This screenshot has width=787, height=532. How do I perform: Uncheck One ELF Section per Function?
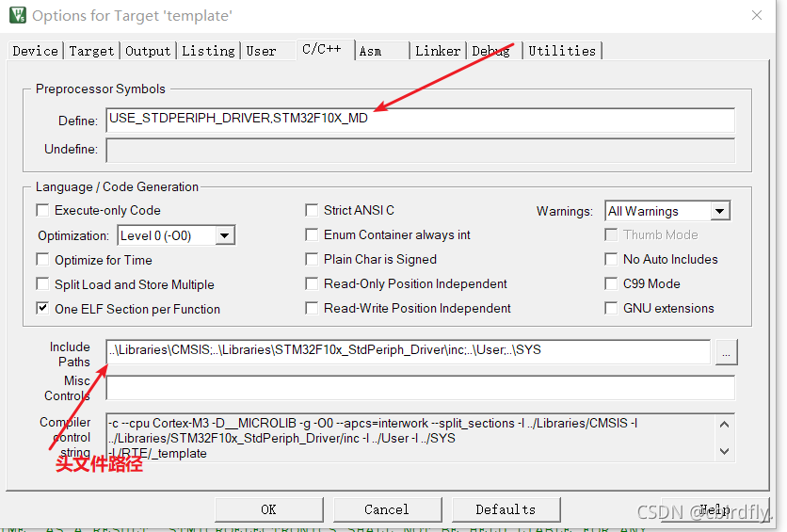pos(42,308)
